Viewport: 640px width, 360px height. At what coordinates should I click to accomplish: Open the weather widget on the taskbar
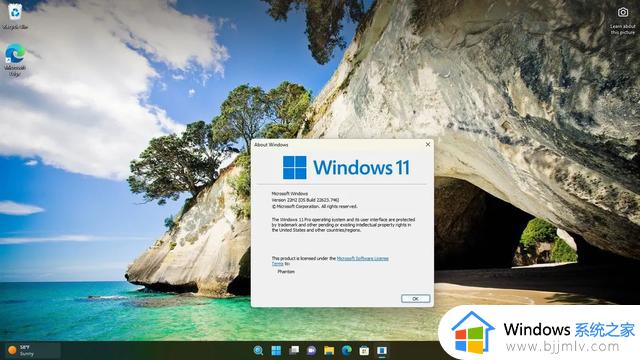pos(33,350)
